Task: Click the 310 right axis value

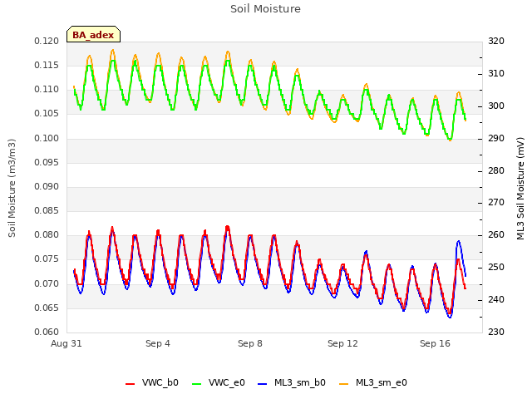Action: (496, 73)
